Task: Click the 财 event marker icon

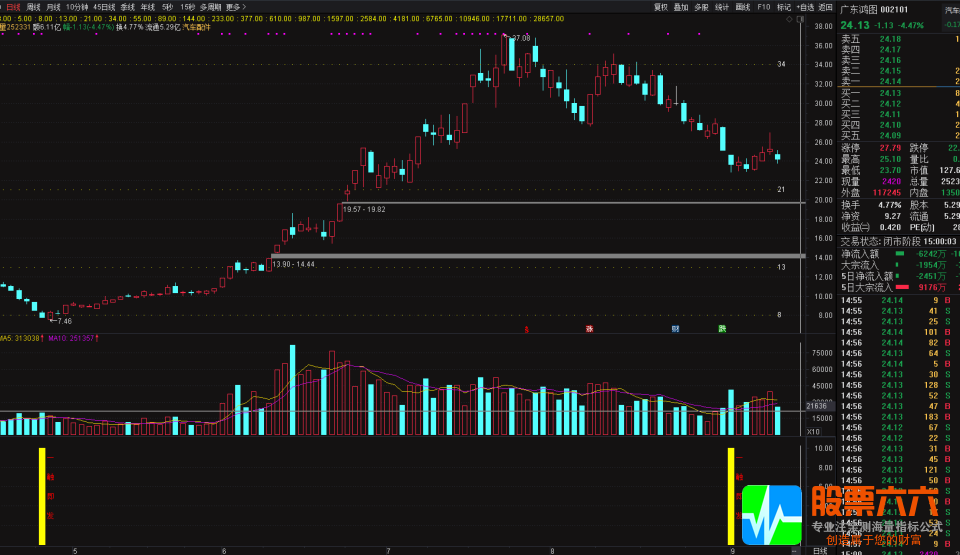Action: 675,328
